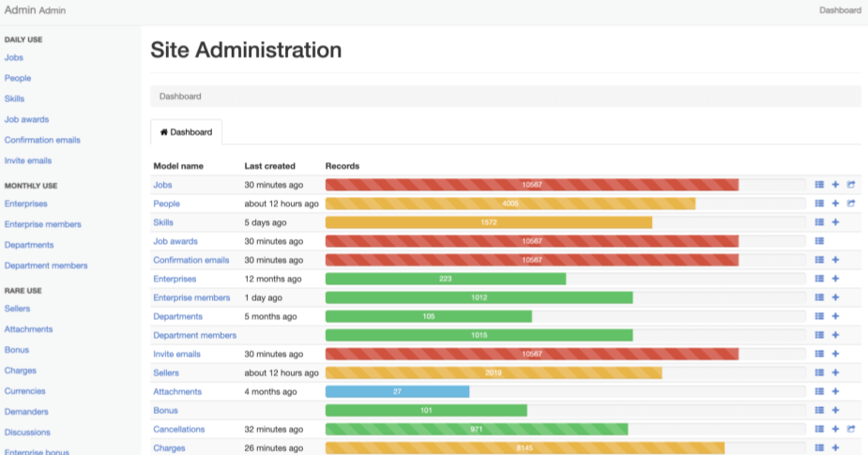The width and height of the screenshot is (868, 455).
Task: Open Confirmation emails in the sidebar
Action: coord(42,140)
